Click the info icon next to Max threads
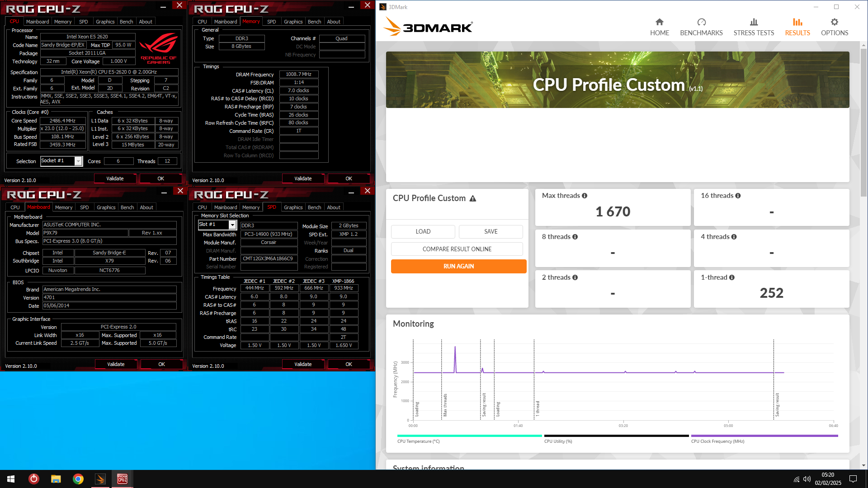 pyautogui.click(x=585, y=196)
